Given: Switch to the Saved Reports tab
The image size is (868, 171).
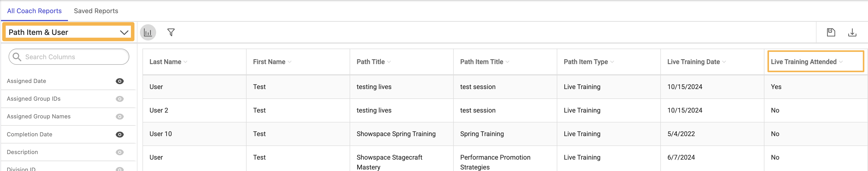Looking at the screenshot, I should pyautogui.click(x=96, y=11).
